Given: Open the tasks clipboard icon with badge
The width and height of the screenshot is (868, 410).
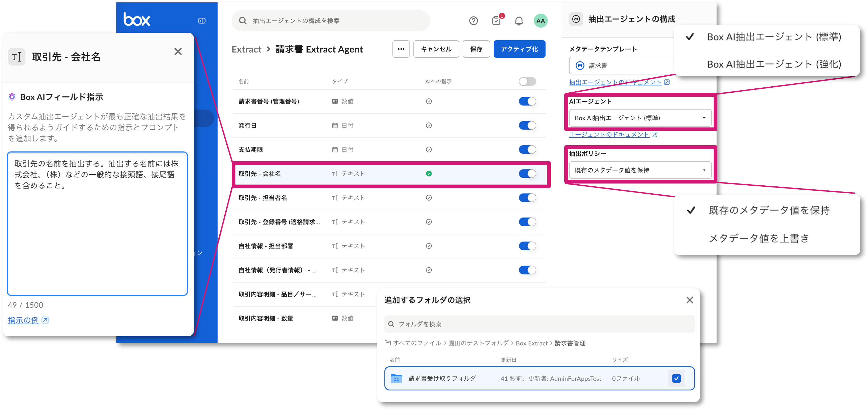Looking at the screenshot, I should 496,21.
